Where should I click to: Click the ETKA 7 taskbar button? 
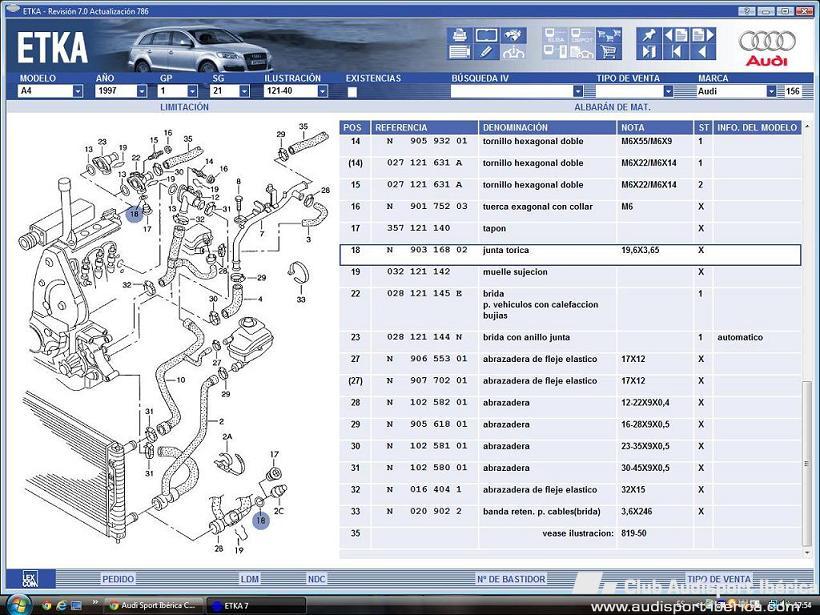(256, 606)
